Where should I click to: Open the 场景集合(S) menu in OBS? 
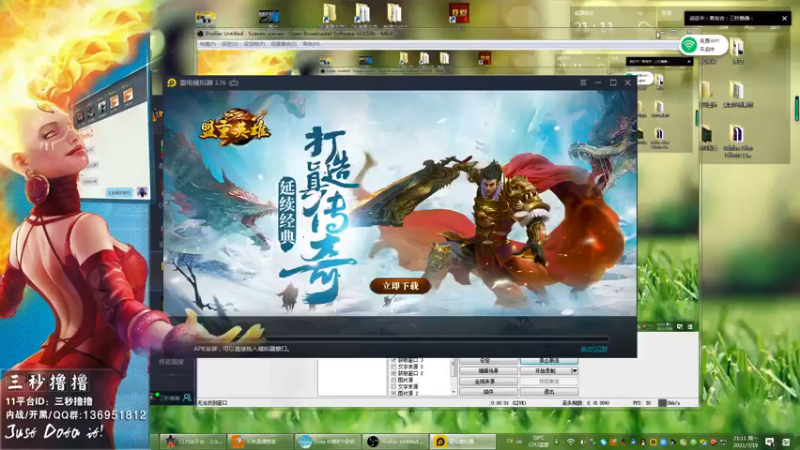pos(284,44)
